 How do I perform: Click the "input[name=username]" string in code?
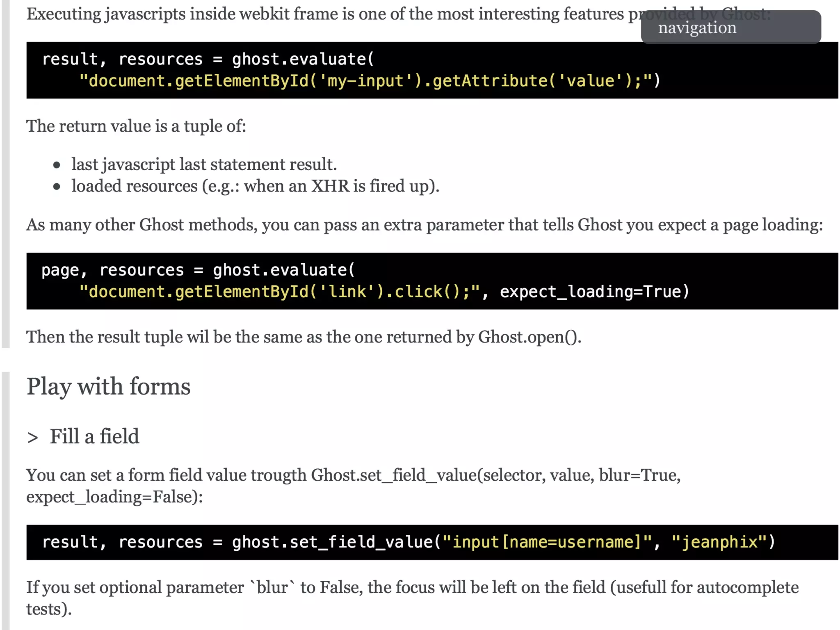tap(547, 542)
